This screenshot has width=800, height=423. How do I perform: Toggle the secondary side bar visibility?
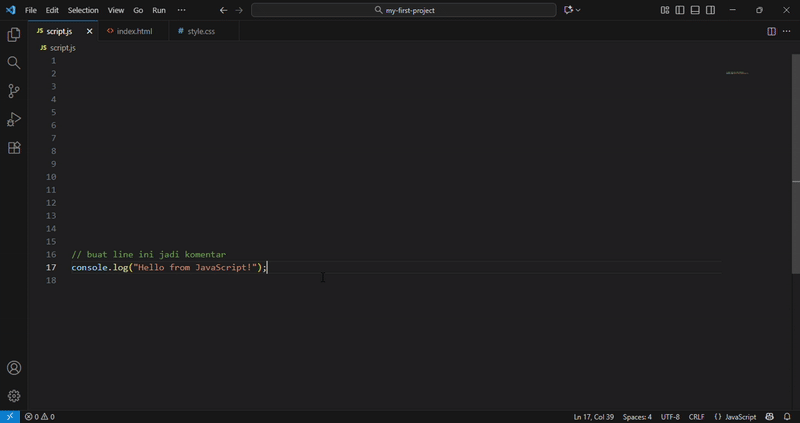tap(710, 10)
